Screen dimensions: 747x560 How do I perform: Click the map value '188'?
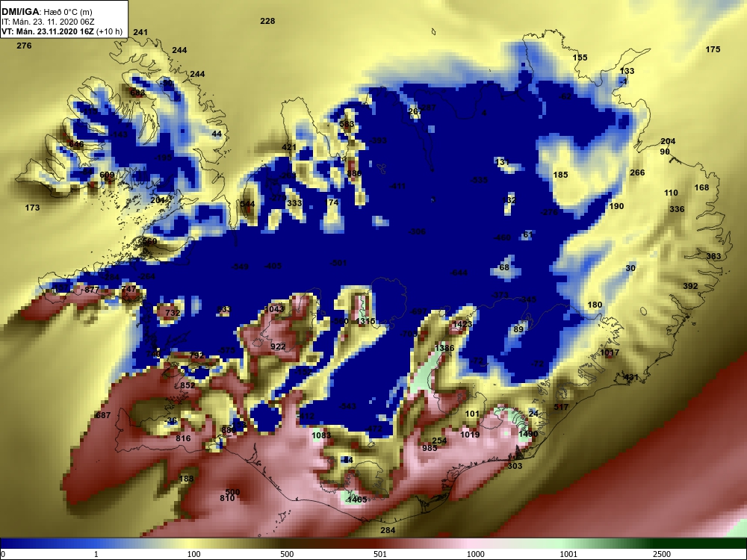186,479
